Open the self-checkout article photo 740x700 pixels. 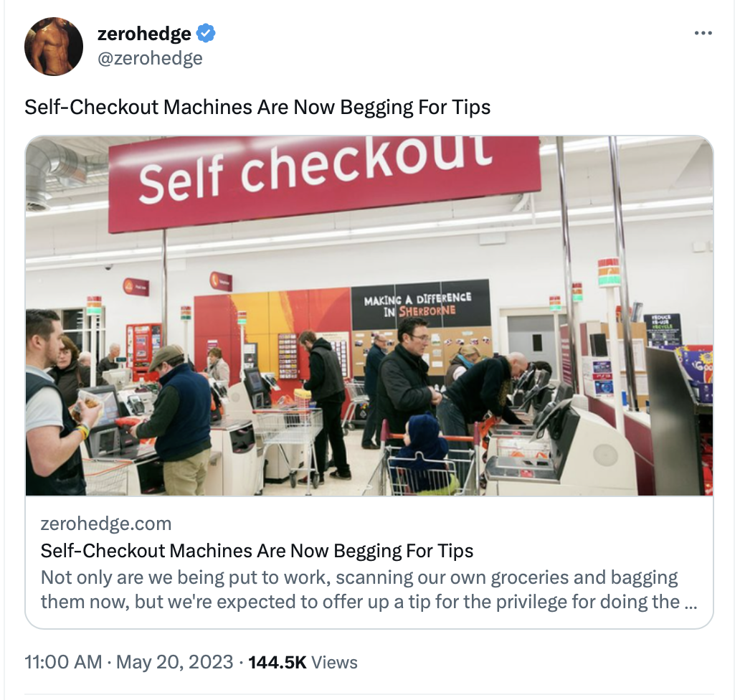point(369,316)
